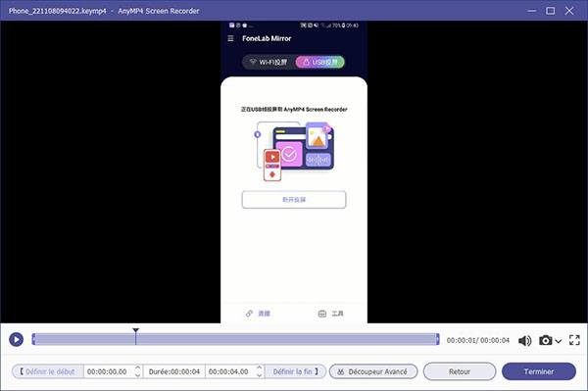Mute the volume speaker icon
This screenshot has height=391, width=588.
pyautogui.click(x=525, y=340)
